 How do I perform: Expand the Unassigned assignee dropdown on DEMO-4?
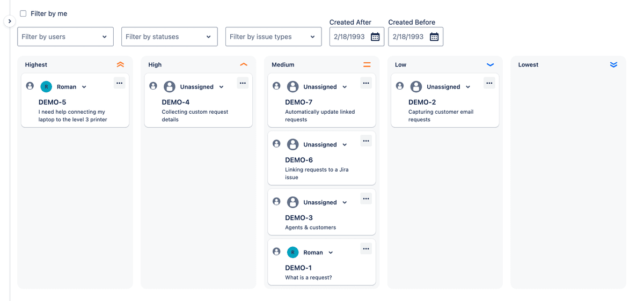pos(221,87)
